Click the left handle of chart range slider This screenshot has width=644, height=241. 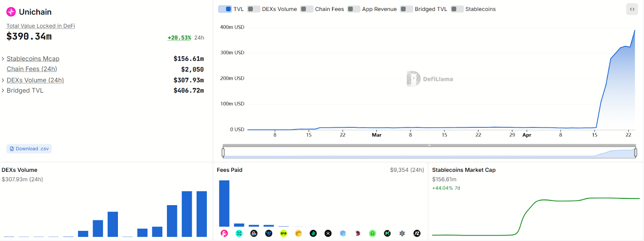pyautogui.click(x=223, y=152)
